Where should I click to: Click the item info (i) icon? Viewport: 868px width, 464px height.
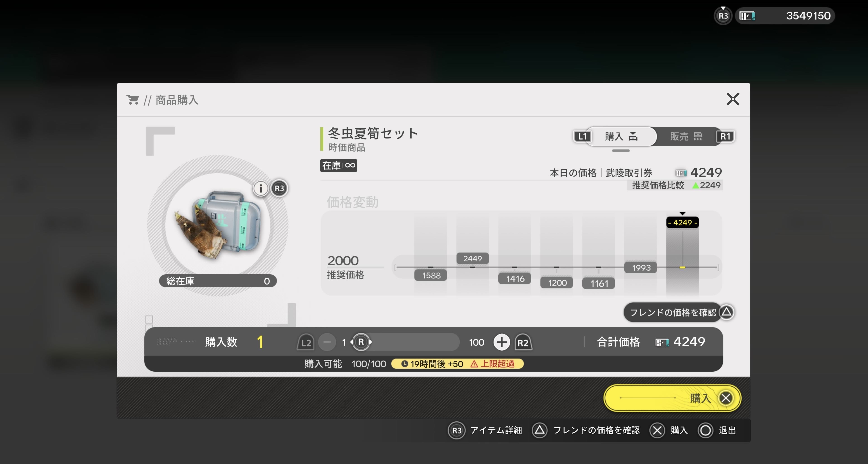point(260,188)
